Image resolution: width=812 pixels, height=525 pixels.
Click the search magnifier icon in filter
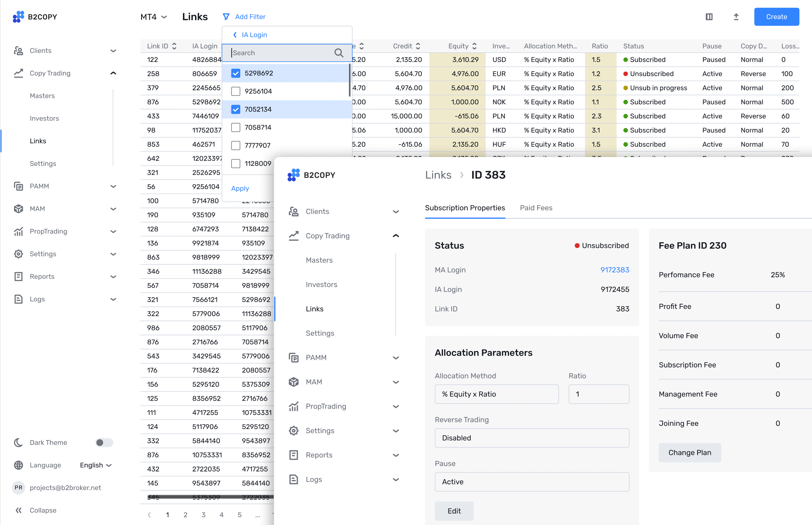[x=338, y=53]
